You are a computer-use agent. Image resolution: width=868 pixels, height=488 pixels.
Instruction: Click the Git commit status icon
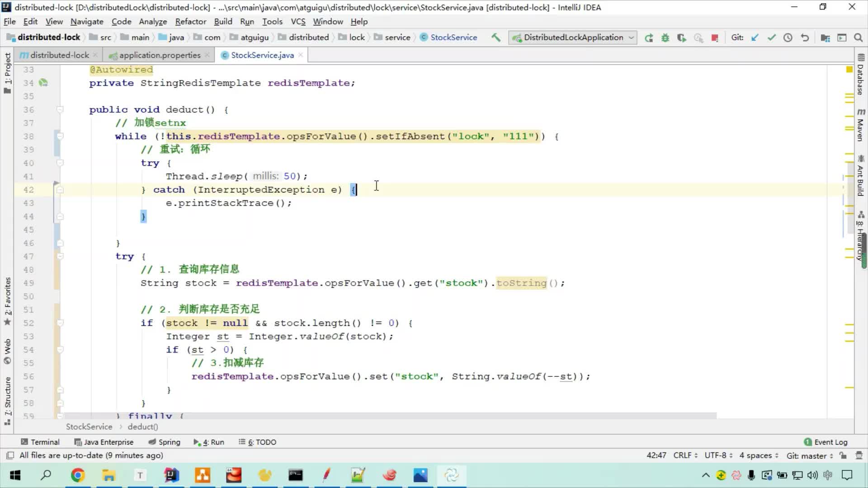click(771, 38)
